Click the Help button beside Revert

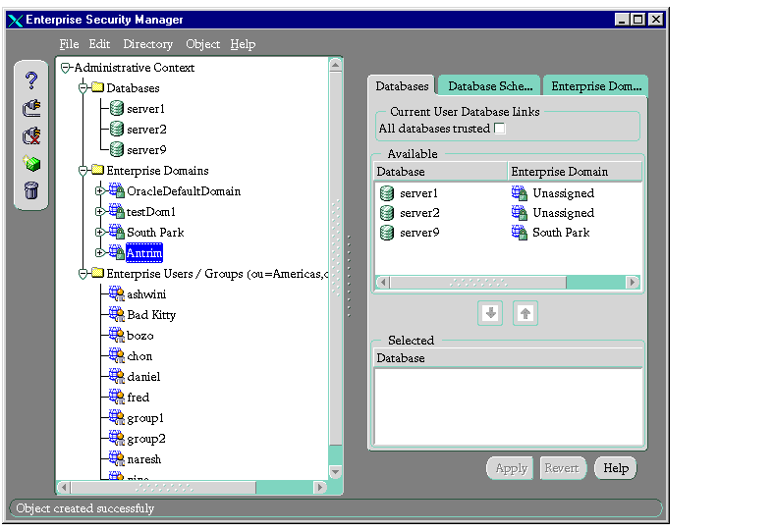pos(616,468)
